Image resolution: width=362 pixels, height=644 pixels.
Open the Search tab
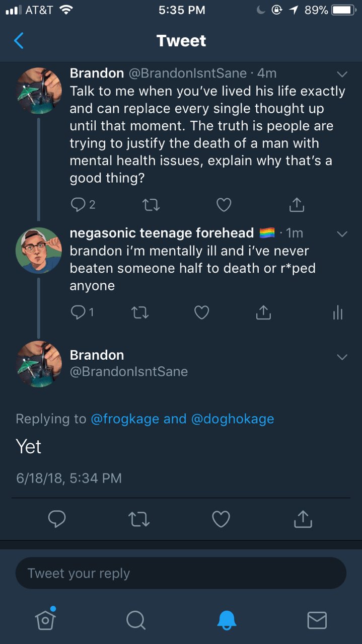135,620
